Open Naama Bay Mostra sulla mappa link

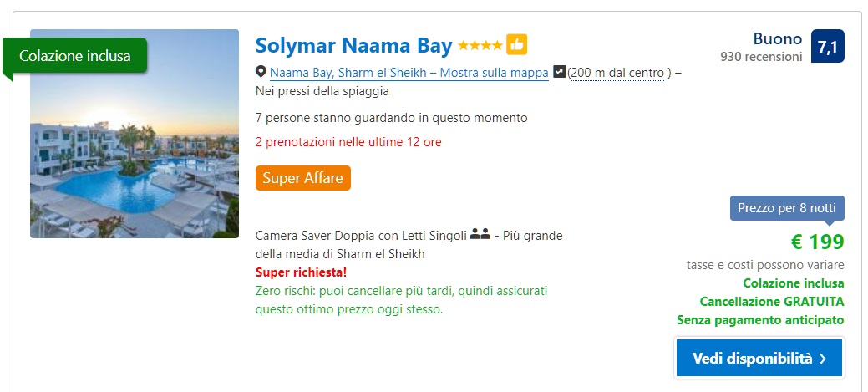[409, 73]
